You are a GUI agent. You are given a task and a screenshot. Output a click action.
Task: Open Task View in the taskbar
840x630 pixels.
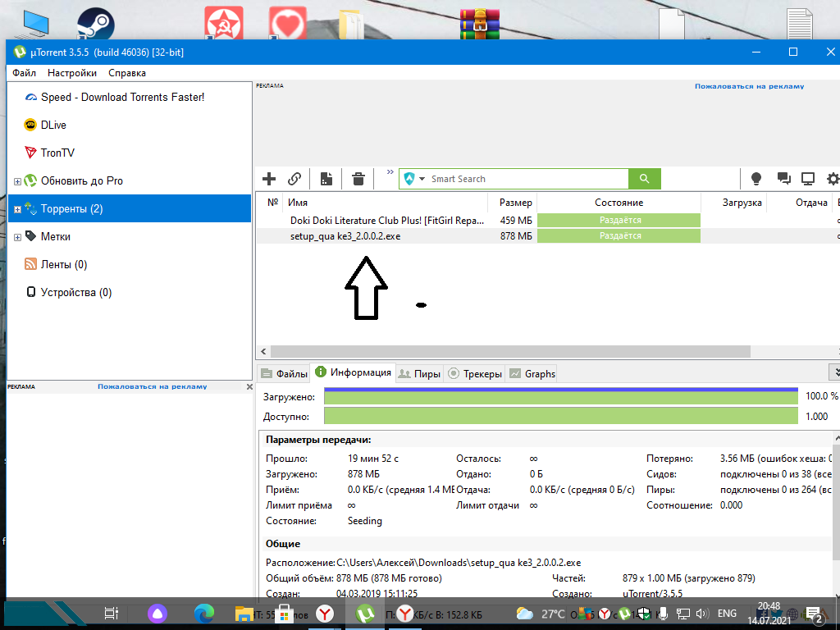coord(111,614)
